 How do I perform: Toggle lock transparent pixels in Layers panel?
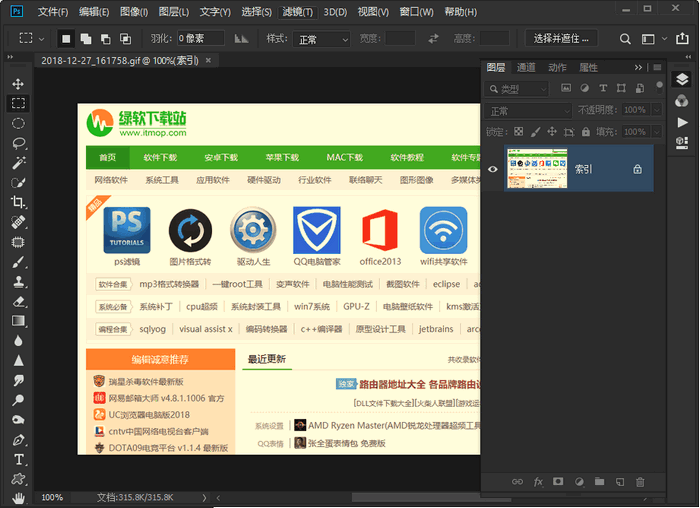coord(517,131)
